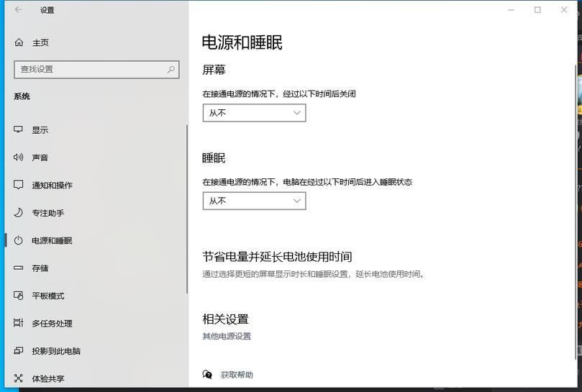The image size is (582, 392).
Task: Click the main content vertical scrollbar
Action: click(576, 211)
